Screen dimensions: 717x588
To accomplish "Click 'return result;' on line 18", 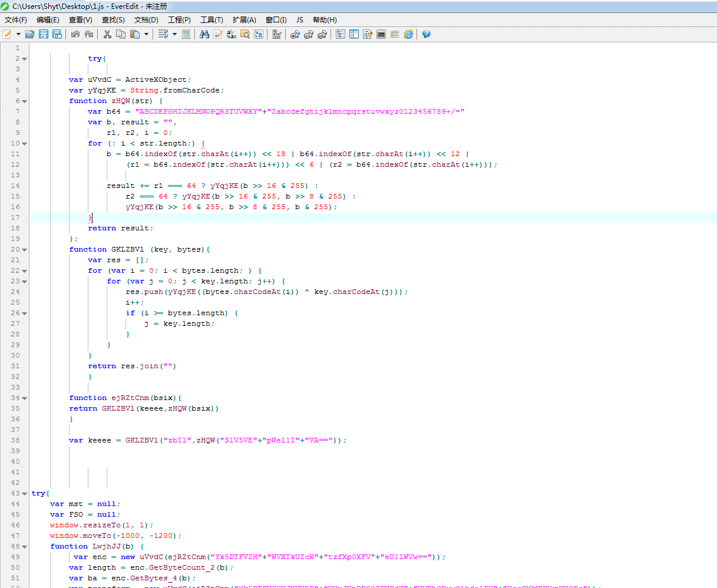I will click(121, 228).
